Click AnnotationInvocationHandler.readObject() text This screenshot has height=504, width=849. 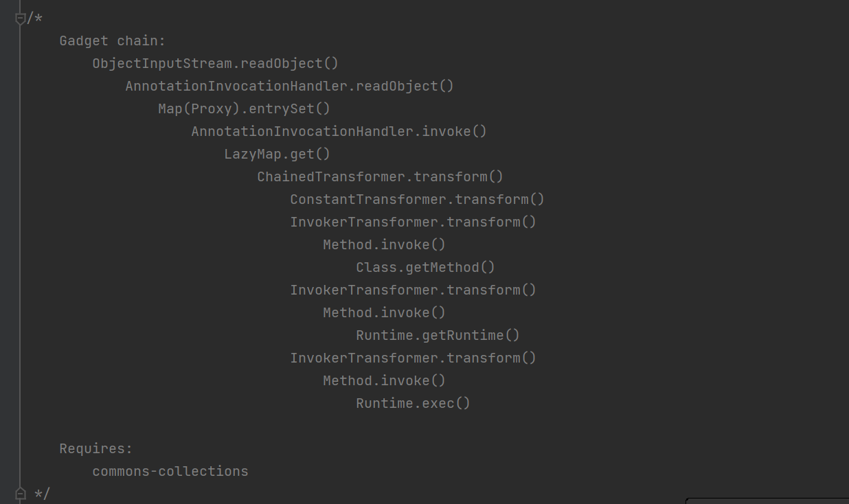click(289, 87)
